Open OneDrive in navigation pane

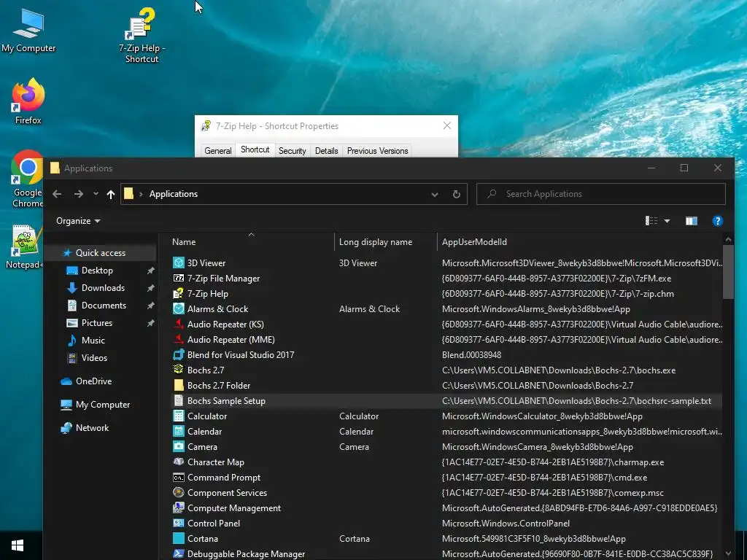93,381
